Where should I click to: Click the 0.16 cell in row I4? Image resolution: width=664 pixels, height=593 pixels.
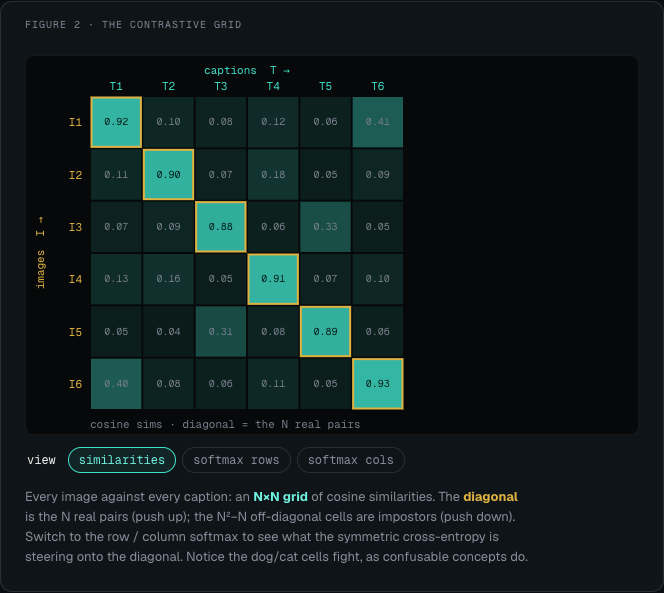[169, 279]
